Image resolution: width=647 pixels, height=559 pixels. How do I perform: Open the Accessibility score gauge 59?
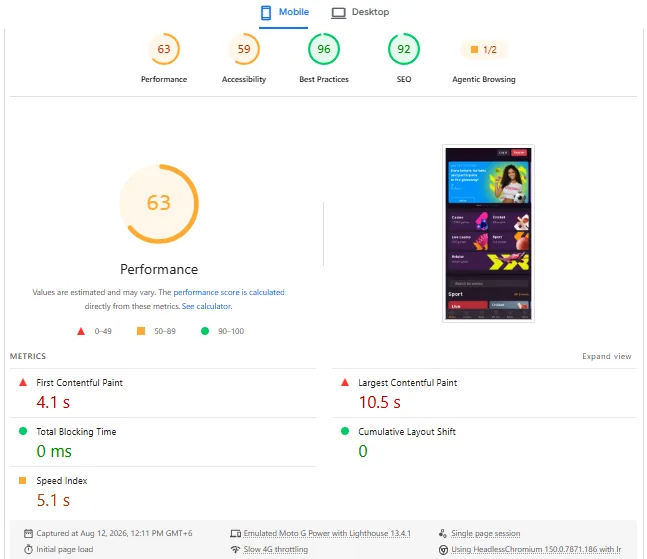coord(244,49)
